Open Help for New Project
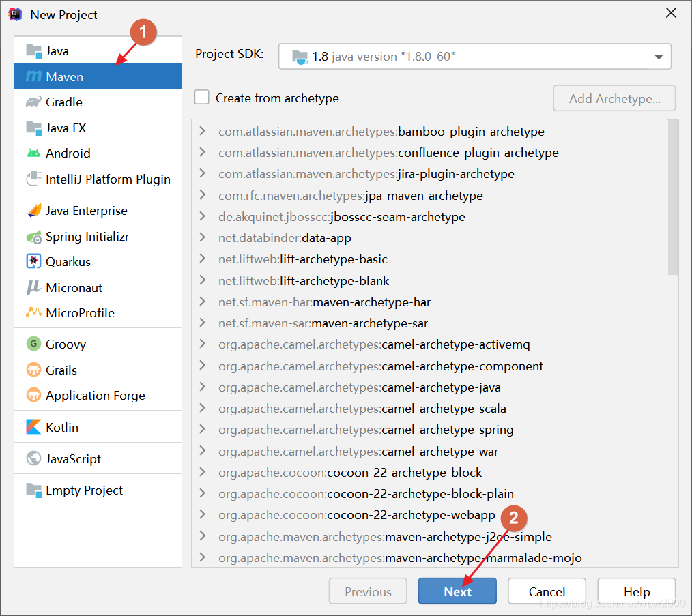The image size is (692, 616). coord(637,591)
